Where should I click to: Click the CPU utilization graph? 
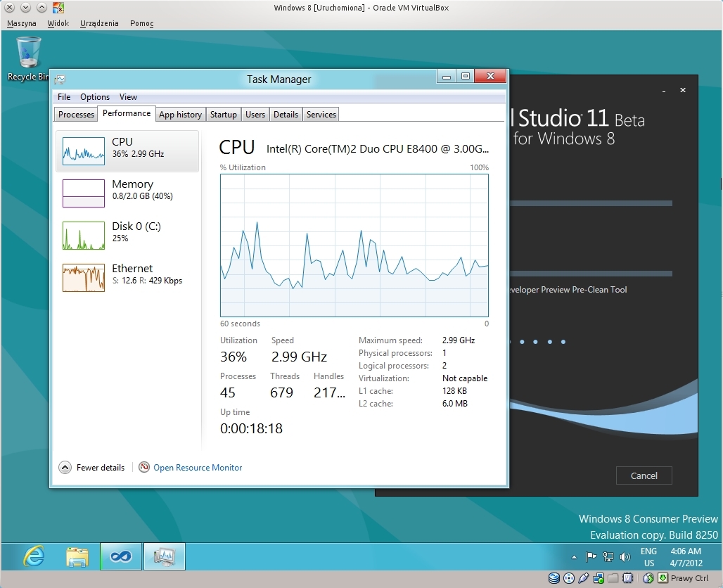coord(354,245)
